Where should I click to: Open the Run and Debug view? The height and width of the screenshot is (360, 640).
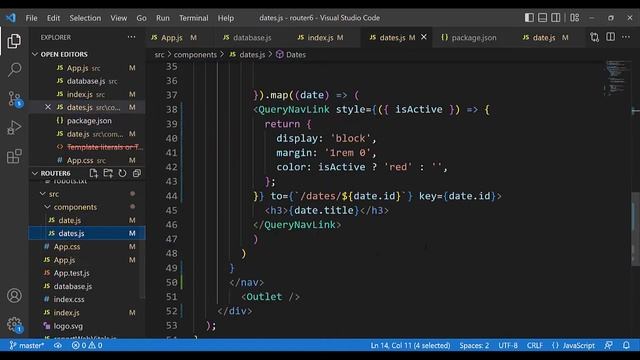point(14,127)
